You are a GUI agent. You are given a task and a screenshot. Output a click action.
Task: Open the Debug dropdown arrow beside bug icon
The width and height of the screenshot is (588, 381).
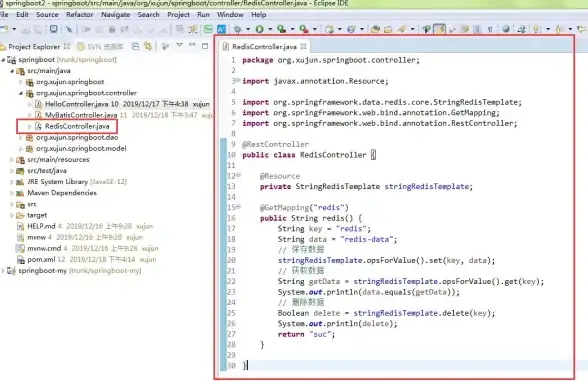click(x=248, y=29)
